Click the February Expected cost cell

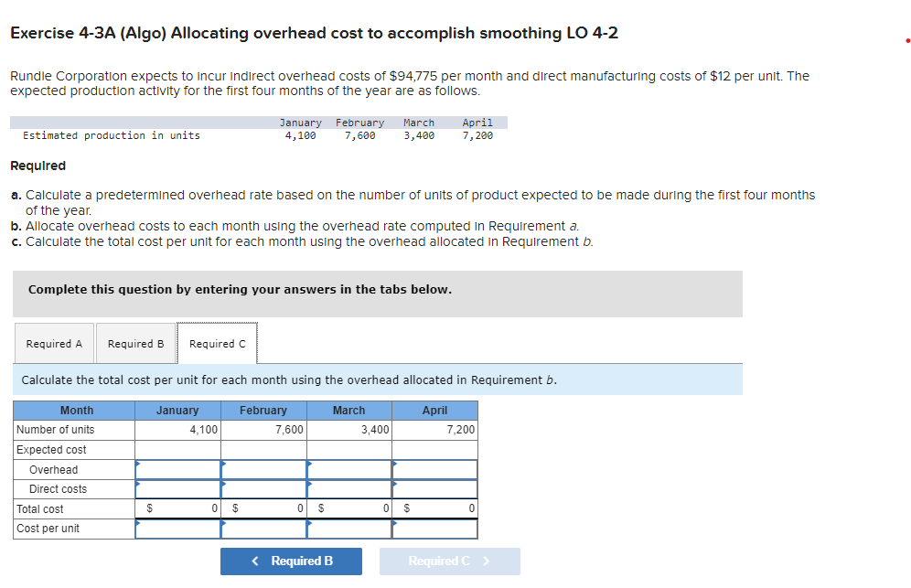click(263, 449)
